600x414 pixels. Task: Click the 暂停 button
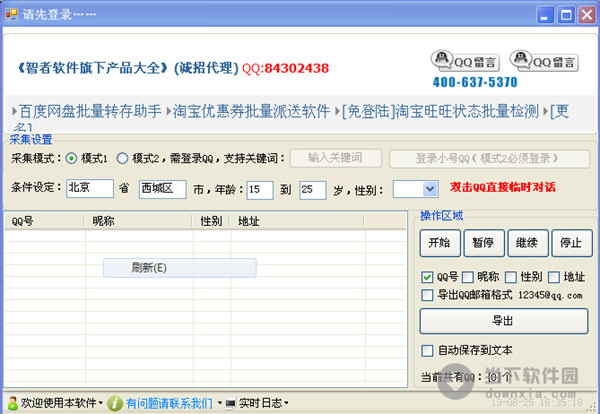click(x=484, y=243)
